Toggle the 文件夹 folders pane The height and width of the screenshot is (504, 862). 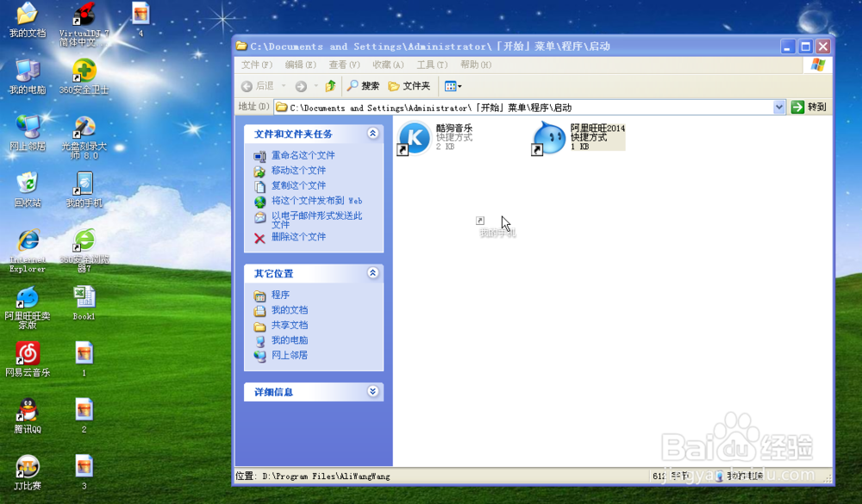(409, 86)
